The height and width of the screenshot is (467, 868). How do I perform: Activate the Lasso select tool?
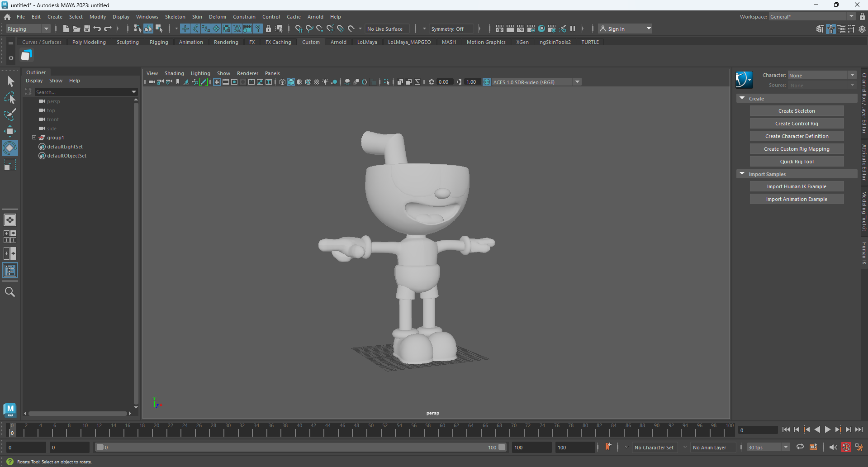[x=10, y=98]
